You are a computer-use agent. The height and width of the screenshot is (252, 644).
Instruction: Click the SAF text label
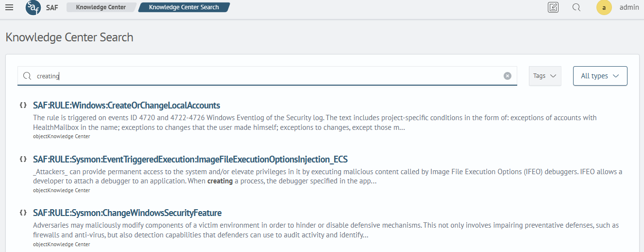click(52, 8)
